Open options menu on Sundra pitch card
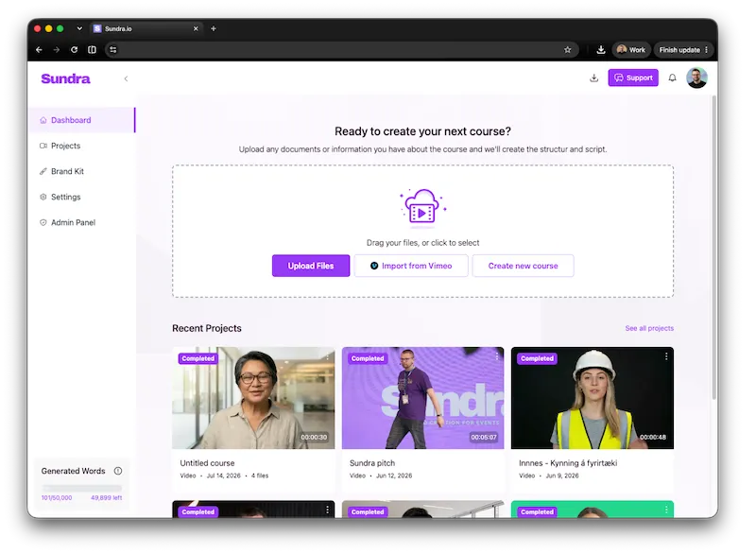Image resolution: width=756 pixels, height=554 pixels. (x=497, y=356)
